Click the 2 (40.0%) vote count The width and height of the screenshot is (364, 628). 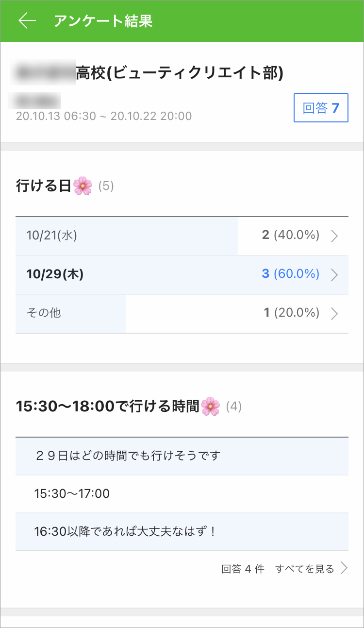point(290,236)
